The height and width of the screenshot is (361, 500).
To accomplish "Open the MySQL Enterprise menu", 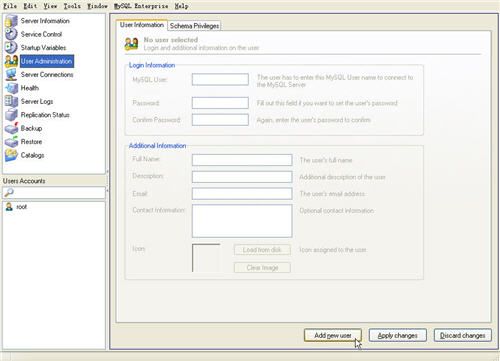I will (x=141, y=6).
